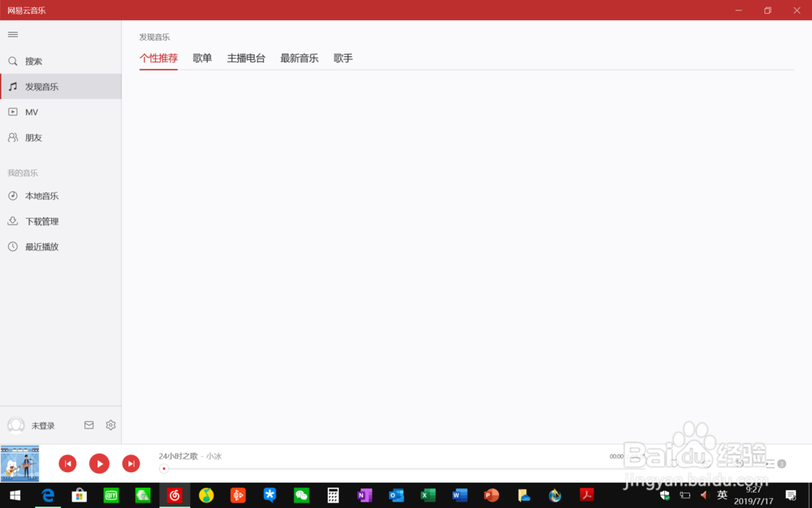Open Adobe Acrobat from the taskbar

[586, 496]
